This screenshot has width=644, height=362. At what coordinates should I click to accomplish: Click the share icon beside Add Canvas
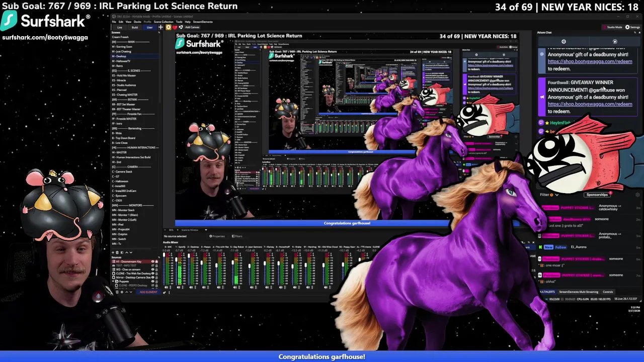coord(181,27)
